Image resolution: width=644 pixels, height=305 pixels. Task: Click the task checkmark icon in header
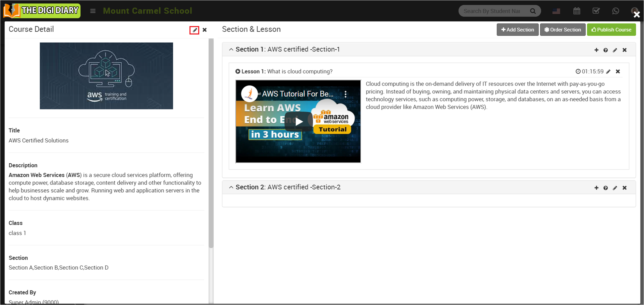[x=596, y=11]
